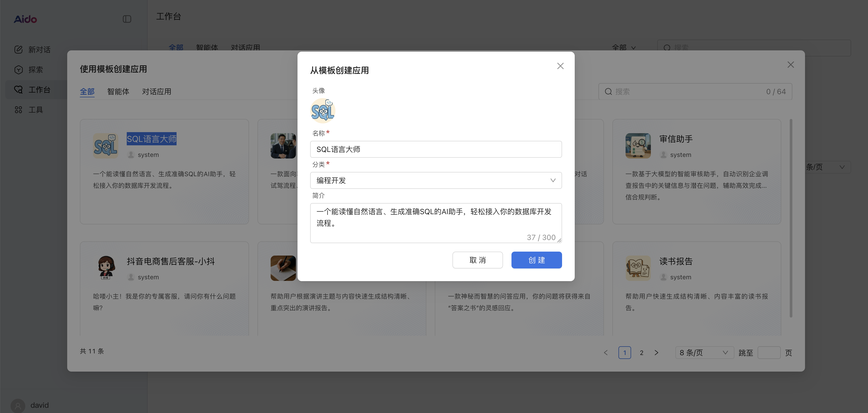Click inside the 简介 description field
This screenshot has height=413, width=868.
click(436, 223)
